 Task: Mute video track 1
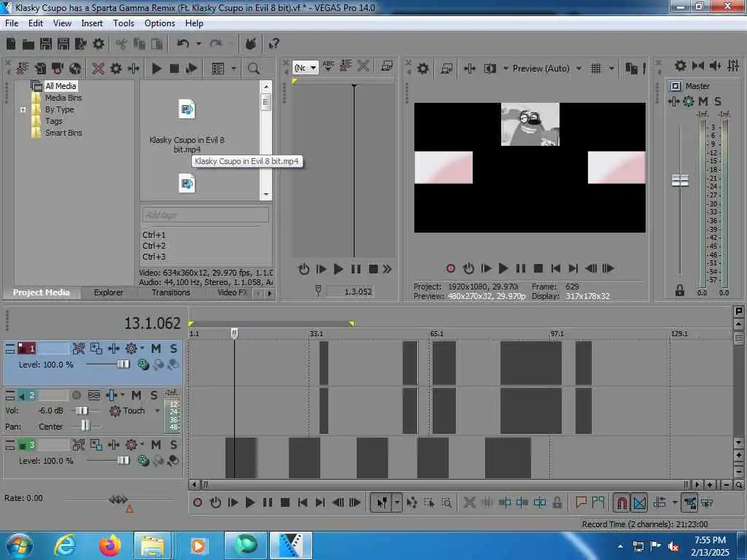click(x=156, y=349)
